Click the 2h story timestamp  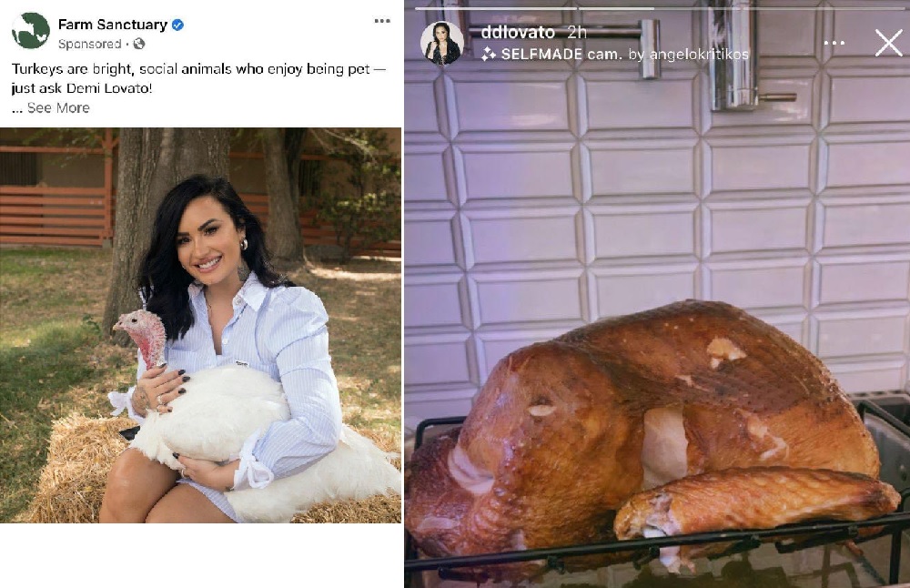pos(577,32)
